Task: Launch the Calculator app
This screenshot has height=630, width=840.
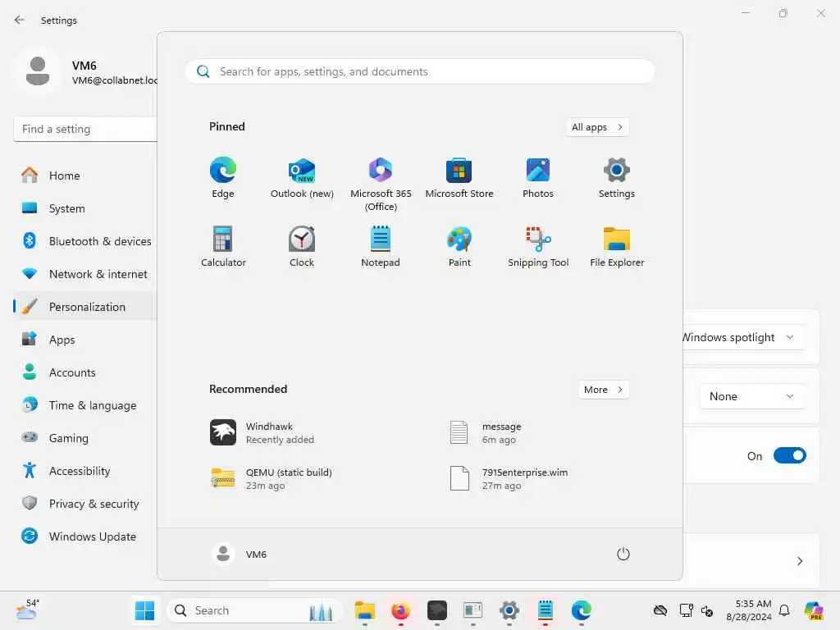Action: click(x=223, y=246)
